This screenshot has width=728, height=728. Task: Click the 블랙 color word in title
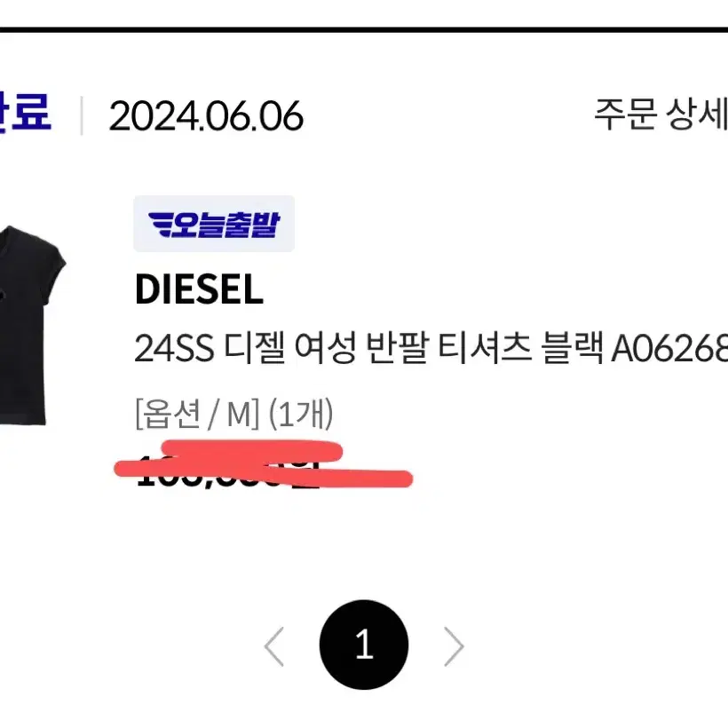coord(573,349)
